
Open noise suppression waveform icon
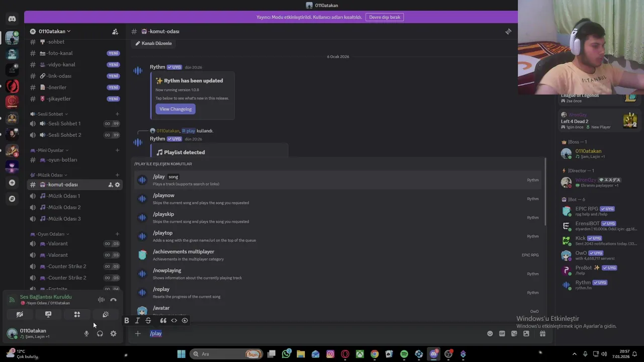pyautogui.click(x=101, y=300)
